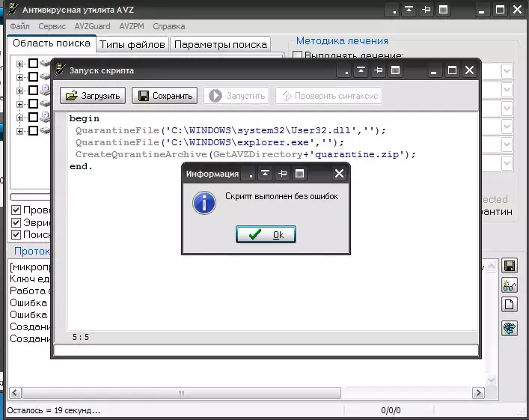Tick the second drive checkbox in tree
Screen dimensions: 529x420
point(33,76)
